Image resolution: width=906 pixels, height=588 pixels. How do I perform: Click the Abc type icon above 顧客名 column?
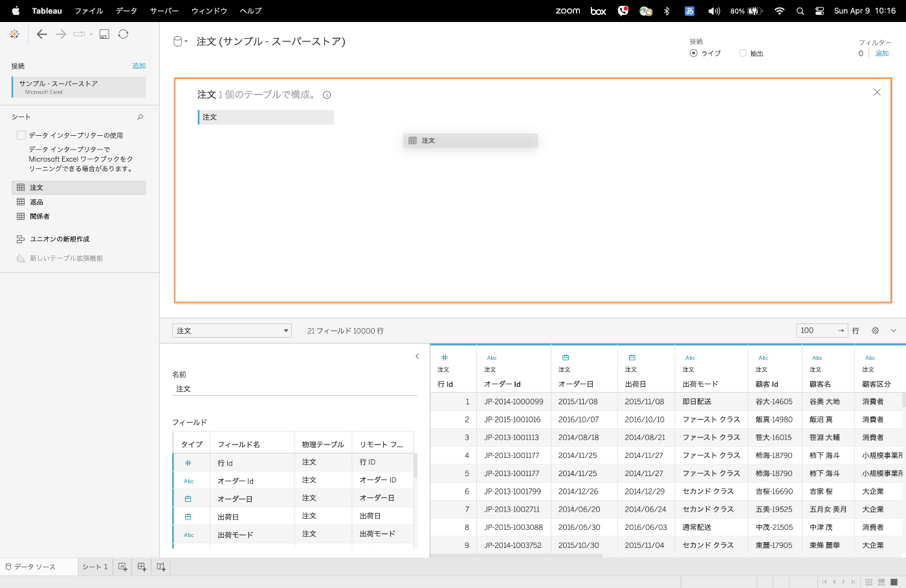[817, 358]
